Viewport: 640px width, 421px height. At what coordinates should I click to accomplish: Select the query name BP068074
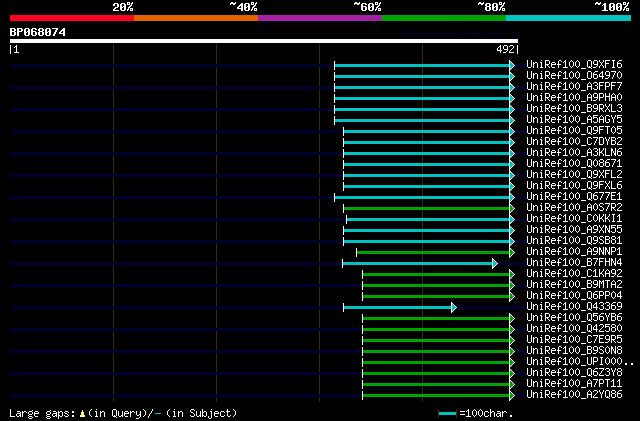click(38, 32)
